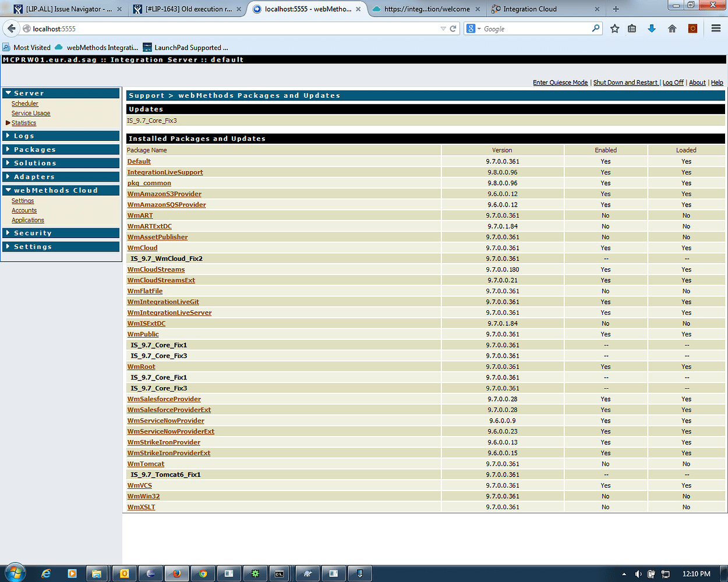Viewport: 728px width, 582px height.
Task: Open Statistics under Server
Action: [x=24, y=123]
